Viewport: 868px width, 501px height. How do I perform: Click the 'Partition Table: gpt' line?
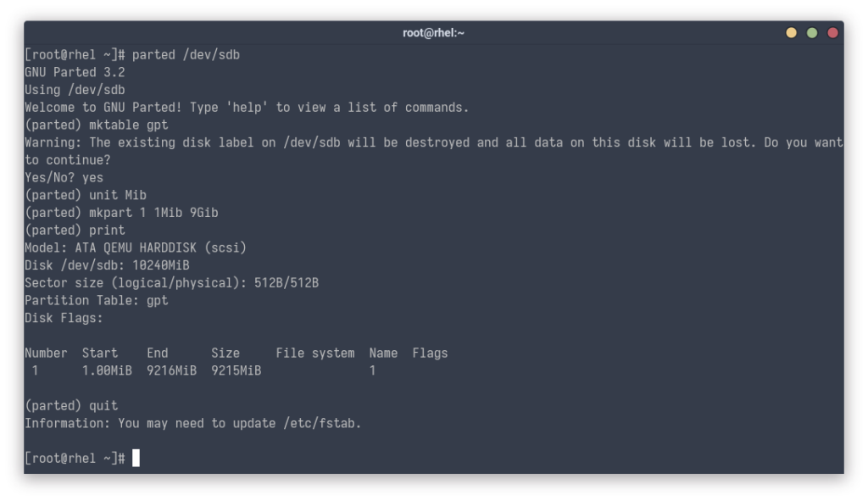pos(96,300)
